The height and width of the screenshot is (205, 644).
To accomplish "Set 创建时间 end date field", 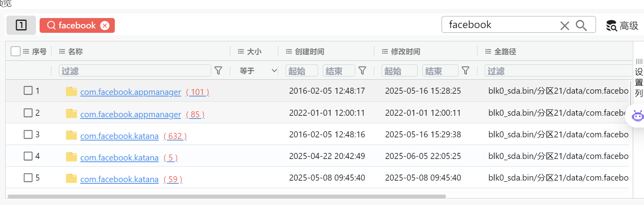I will (x=339, y=71).
